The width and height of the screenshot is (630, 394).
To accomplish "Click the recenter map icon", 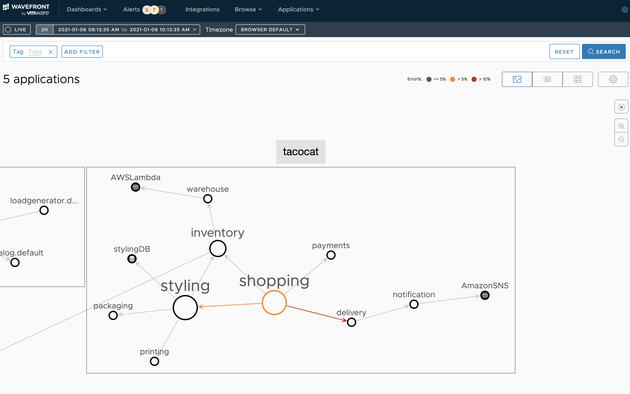I will [x=621, y=107].
